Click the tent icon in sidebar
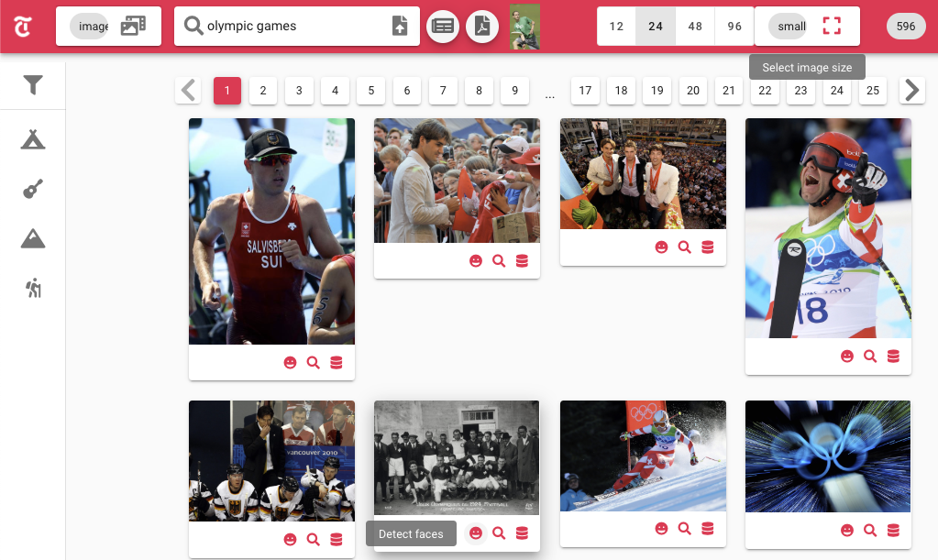 (x=33, y=139)
